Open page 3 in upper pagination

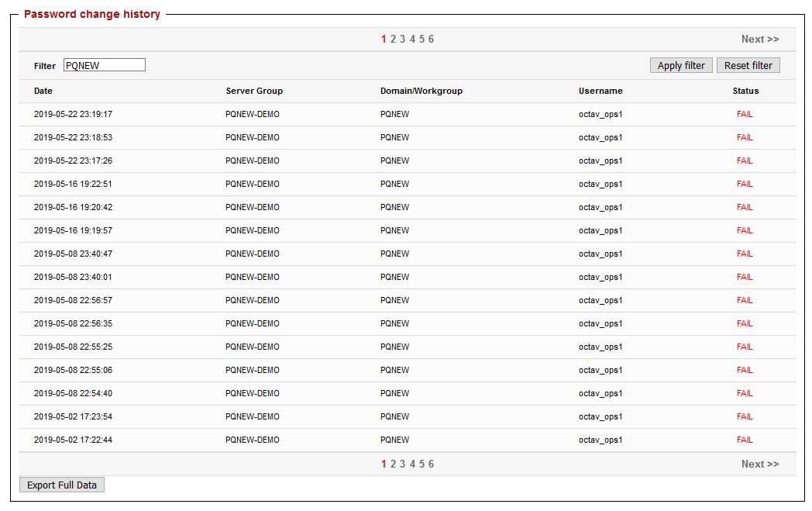[402, 40]
